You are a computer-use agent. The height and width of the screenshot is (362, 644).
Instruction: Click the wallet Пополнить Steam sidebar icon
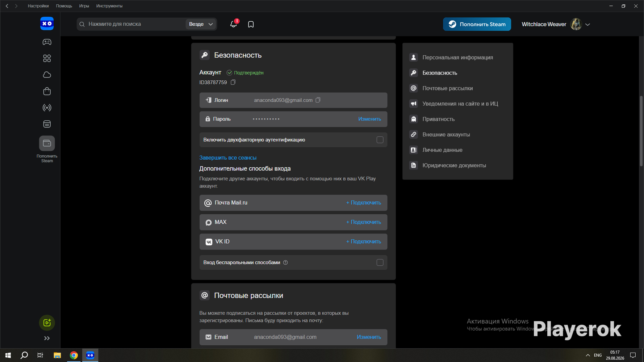[x=47, y=143]
